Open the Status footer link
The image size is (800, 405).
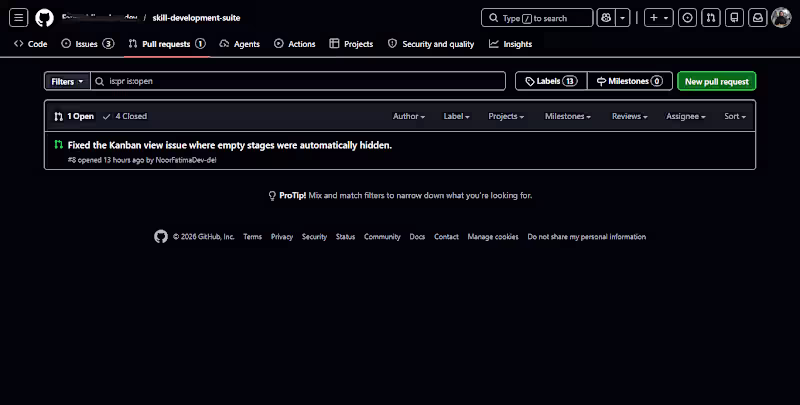point(345,237)
